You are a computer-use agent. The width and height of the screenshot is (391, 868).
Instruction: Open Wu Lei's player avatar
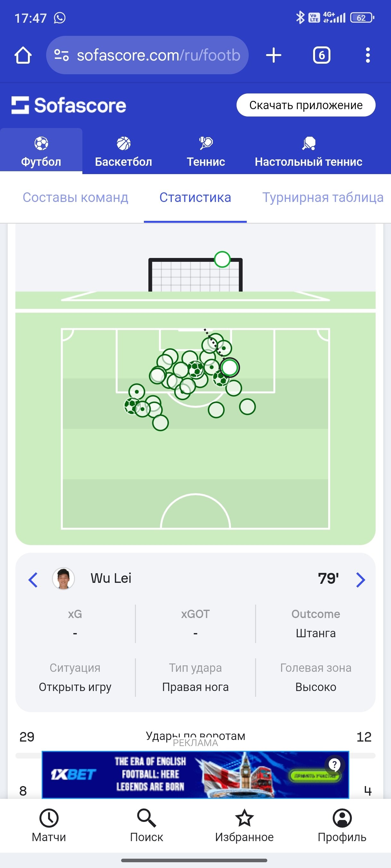[63, 579]
